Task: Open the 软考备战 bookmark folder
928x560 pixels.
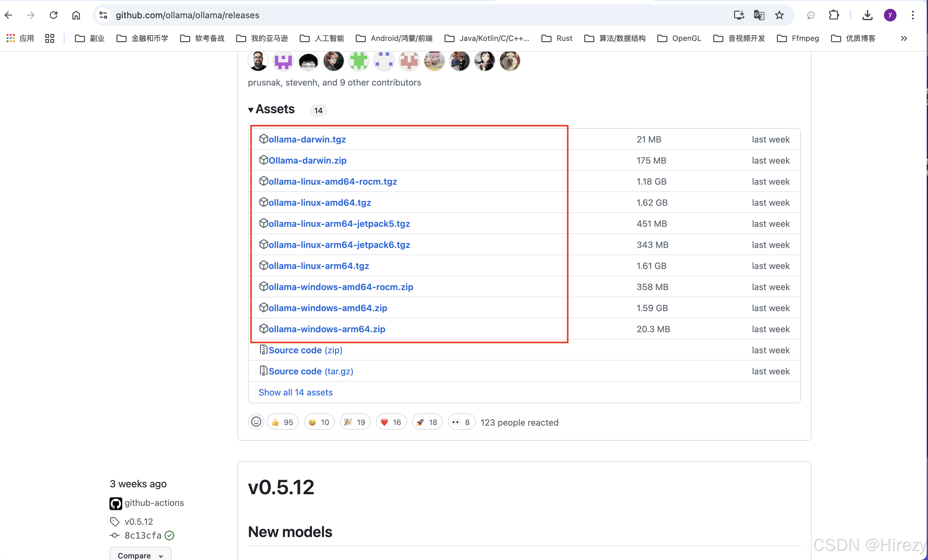Action: pos(202,38)
